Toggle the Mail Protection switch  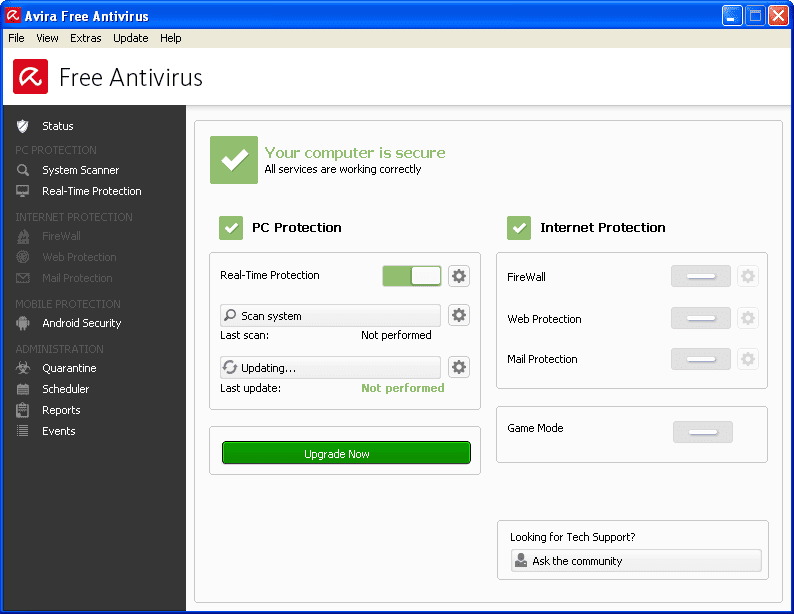click(x=701, y=359)
